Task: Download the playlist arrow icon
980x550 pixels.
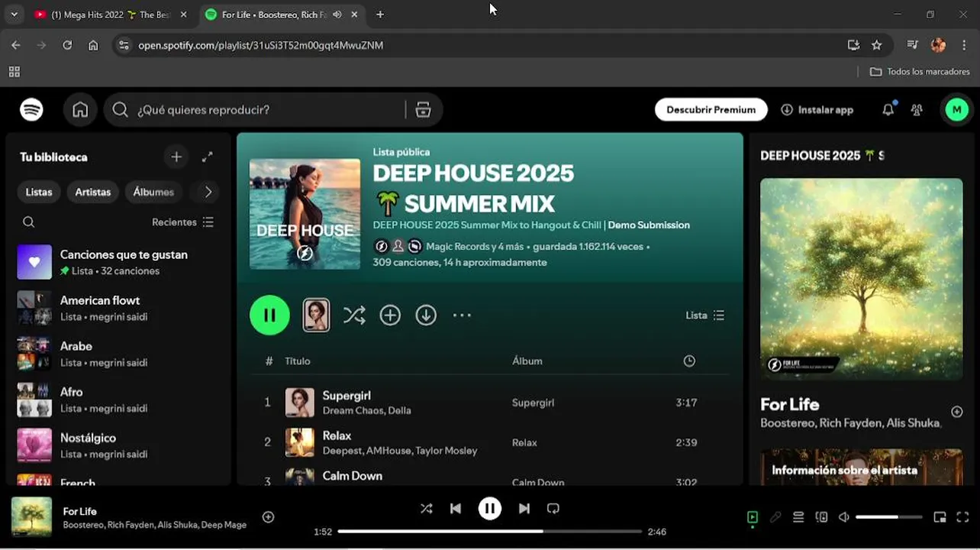Action: pyautogui.click(x=426, y=315)
